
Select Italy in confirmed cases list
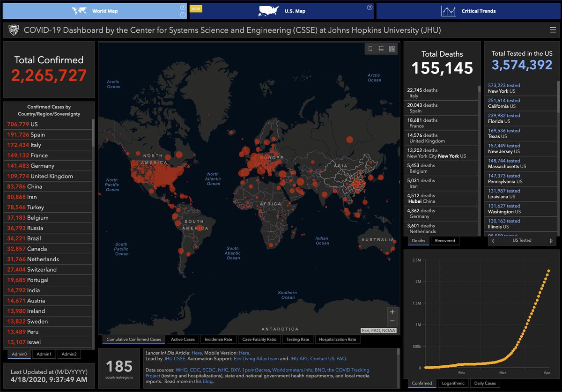pos(48,145)
